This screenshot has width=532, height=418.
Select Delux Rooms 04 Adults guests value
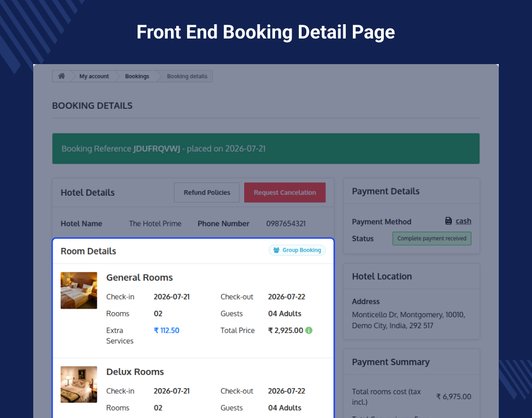(285, 408)
